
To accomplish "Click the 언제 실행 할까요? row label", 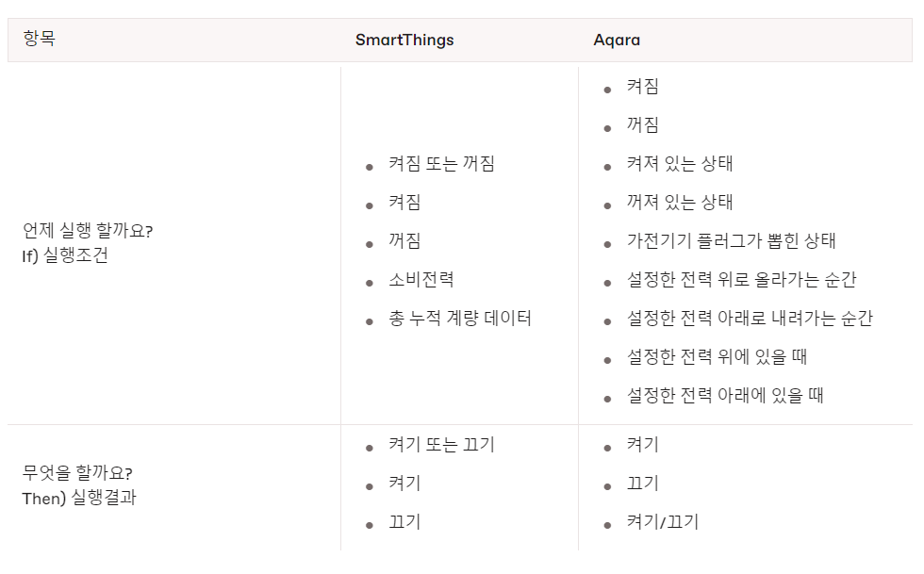I will [88, 231].
